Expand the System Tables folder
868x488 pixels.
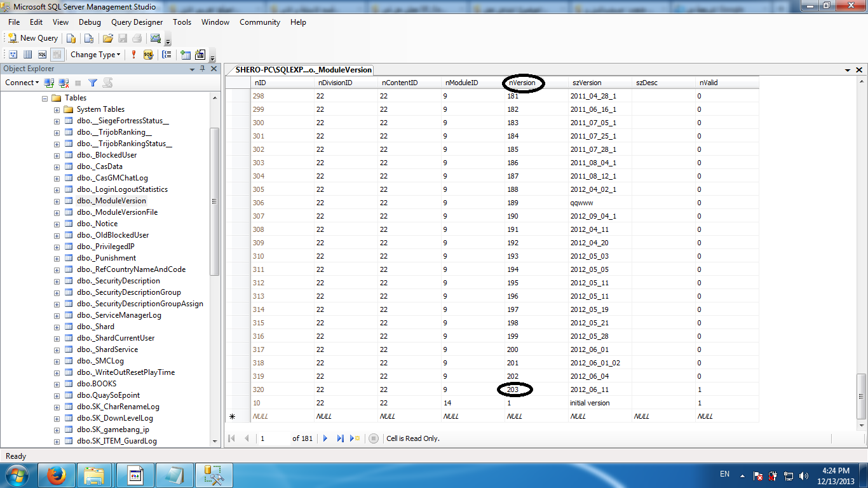[x=57, y=110]
